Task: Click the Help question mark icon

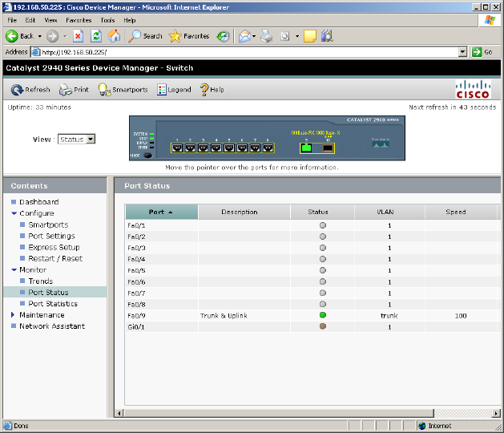Action: pos(204,90)
